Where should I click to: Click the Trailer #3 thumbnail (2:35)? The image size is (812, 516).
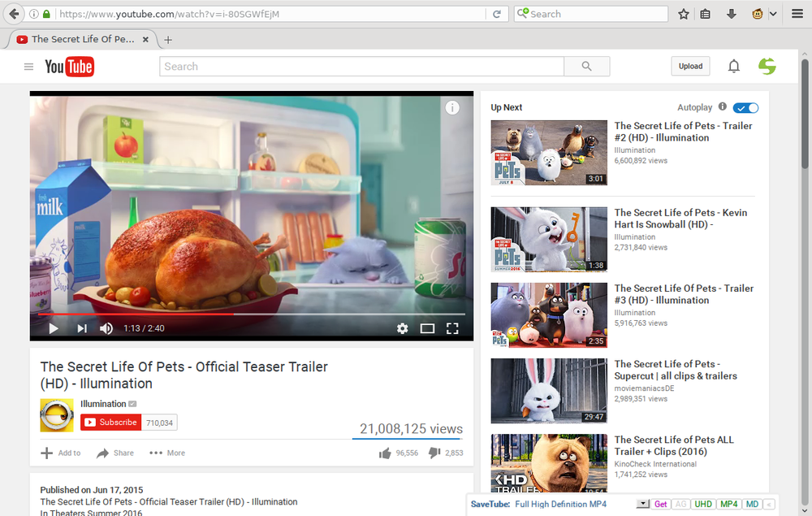click(549, 315)
